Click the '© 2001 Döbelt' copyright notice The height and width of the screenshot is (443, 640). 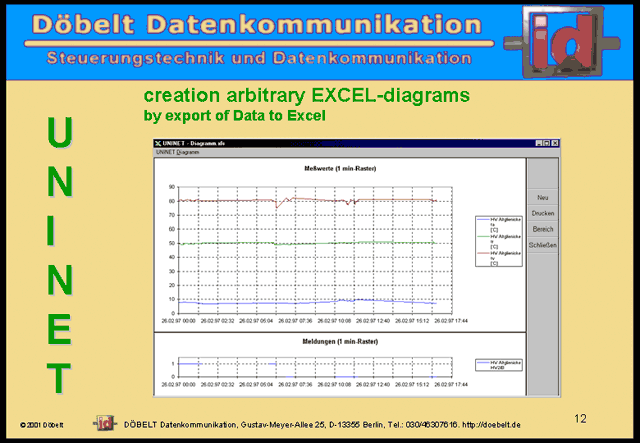pyautogui.click(x=42, y=425)
